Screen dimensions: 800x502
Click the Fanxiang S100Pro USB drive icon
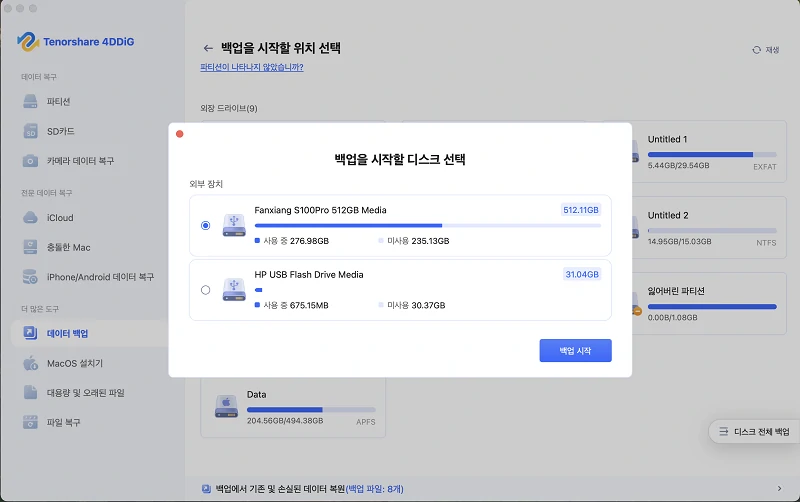(x=234, y=225)
